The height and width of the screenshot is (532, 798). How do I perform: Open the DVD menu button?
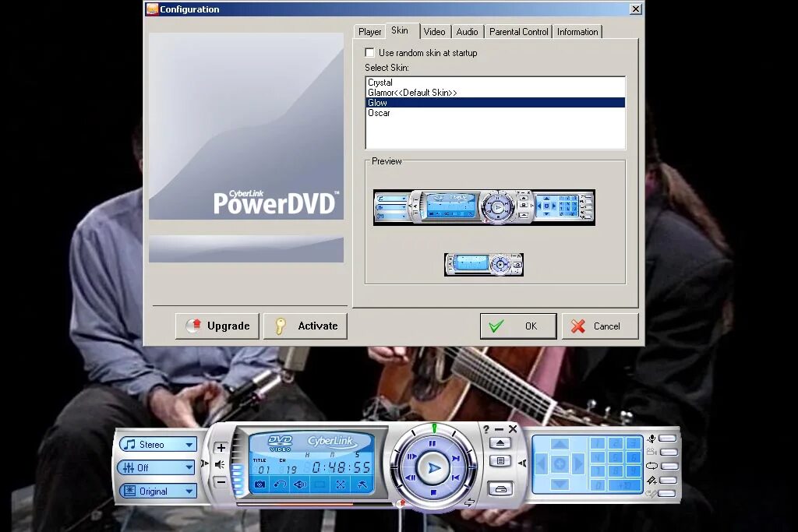pos(500,461)
